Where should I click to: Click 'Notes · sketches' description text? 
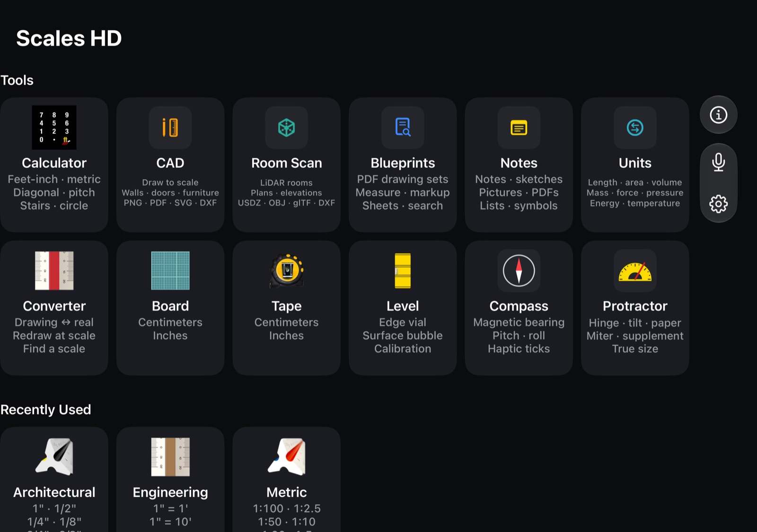coord(519,179)
